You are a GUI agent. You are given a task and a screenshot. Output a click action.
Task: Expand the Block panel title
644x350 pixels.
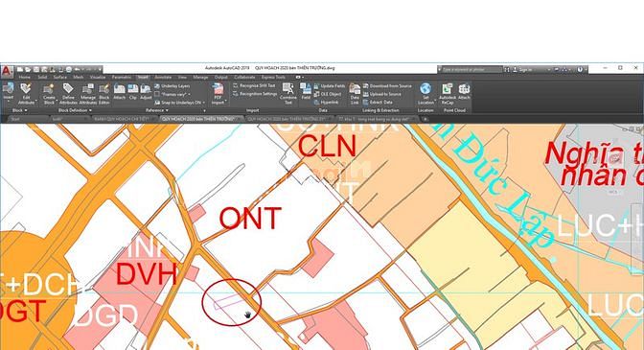tap(19, 110)
